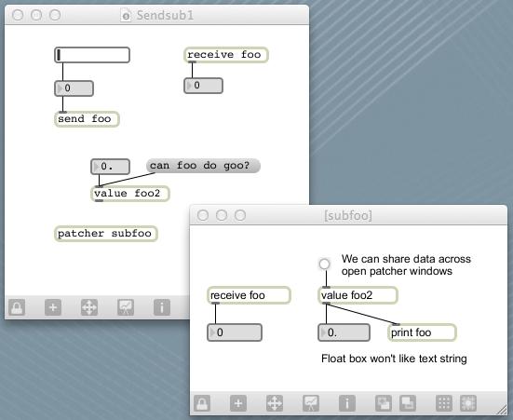Click the number box above send foo

(74, 88)
